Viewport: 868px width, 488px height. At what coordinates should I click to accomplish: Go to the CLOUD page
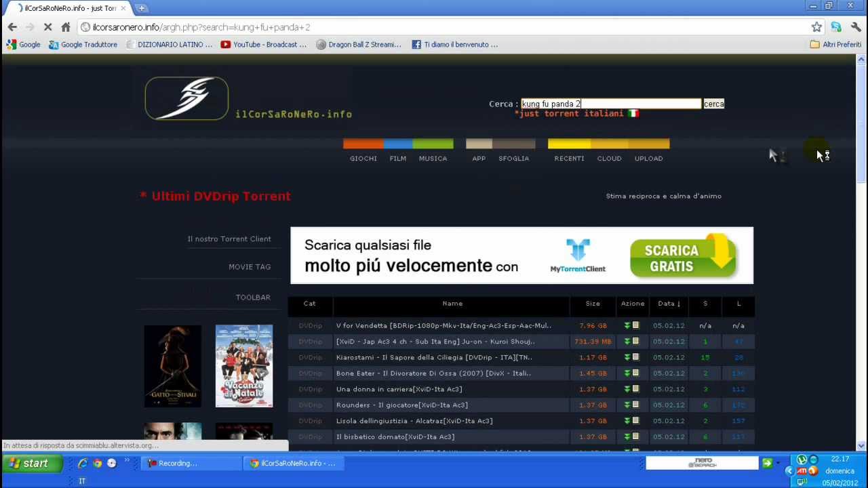(x=609, y=159)
